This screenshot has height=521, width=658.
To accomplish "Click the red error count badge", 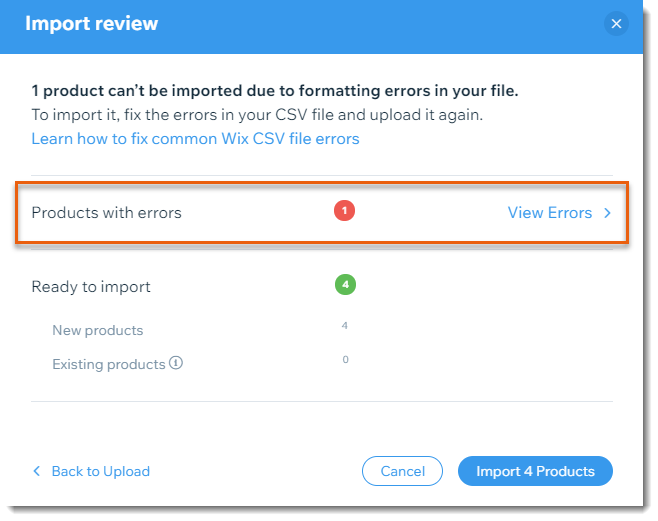I will tap(345, 211).
